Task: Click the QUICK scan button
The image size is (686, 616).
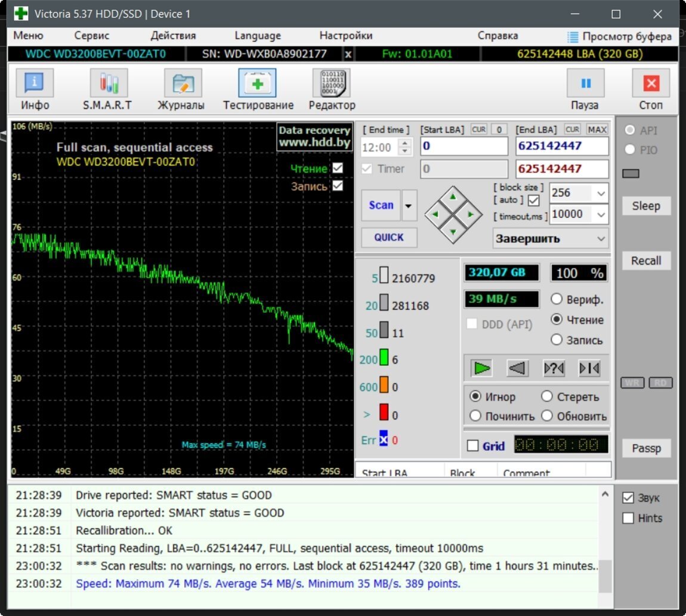Action: [389, 238]
